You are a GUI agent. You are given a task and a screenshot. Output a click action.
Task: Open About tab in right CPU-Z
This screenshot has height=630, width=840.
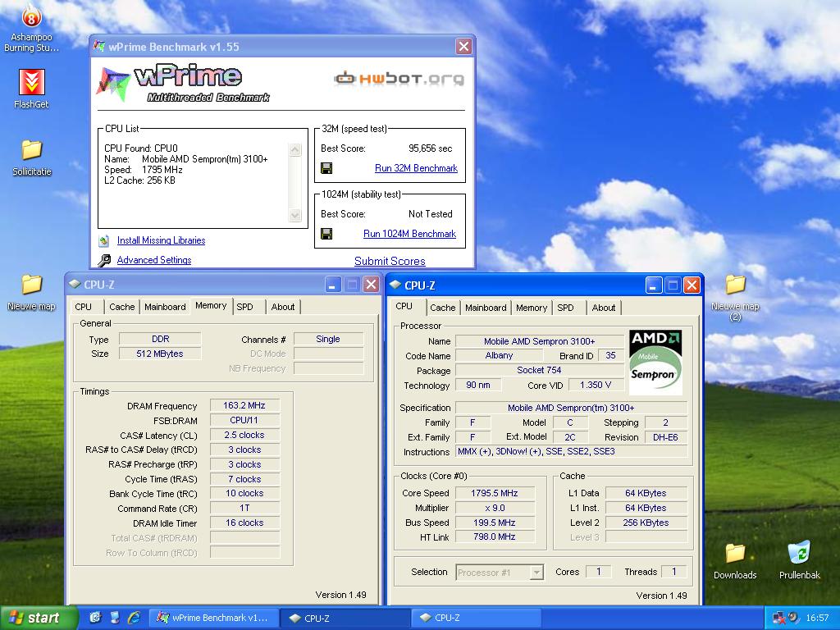tap(604, 308)
